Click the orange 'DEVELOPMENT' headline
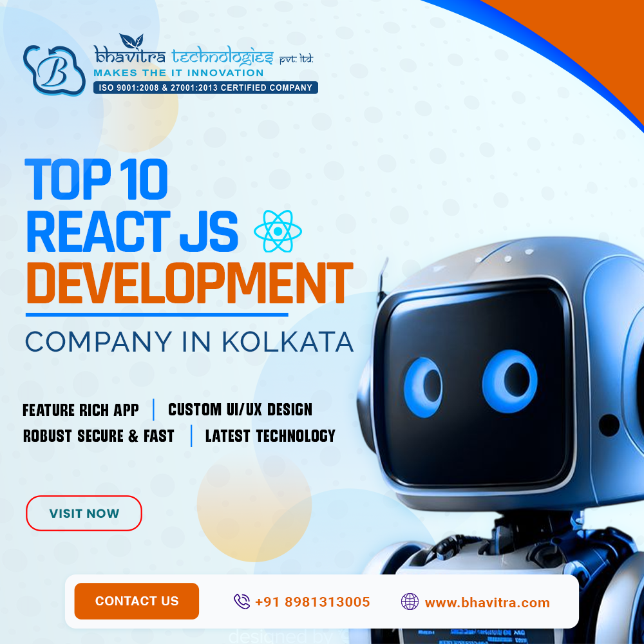Image resolution: width=644 pixels, height=644 pixels. coord(189,283)
